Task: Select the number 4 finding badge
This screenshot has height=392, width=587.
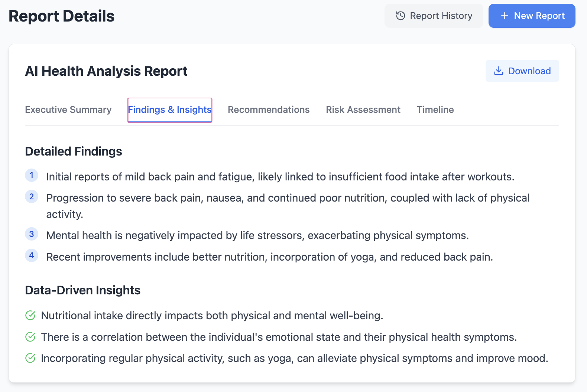Action: tap(32, 255)
